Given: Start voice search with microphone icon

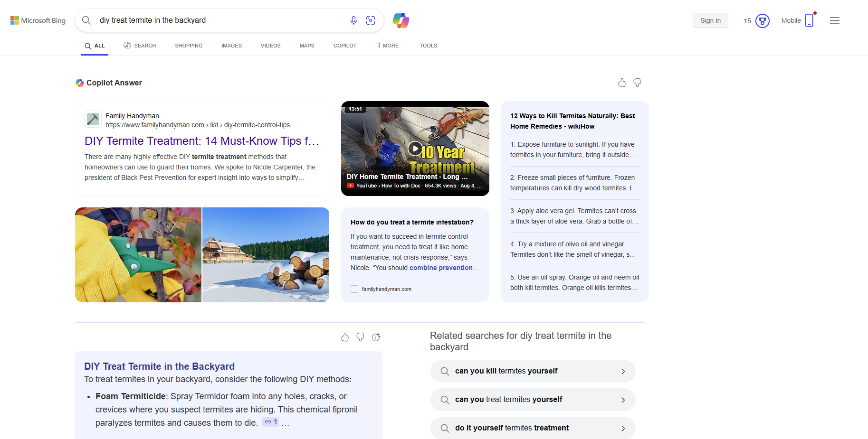Looking at the screenshot, I should click(x=353, y=20).
